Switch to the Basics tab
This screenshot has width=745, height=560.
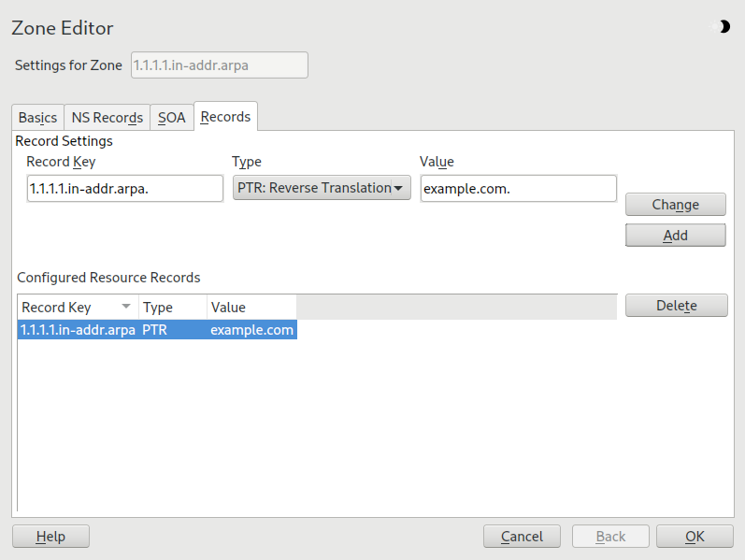coord(37,118)
